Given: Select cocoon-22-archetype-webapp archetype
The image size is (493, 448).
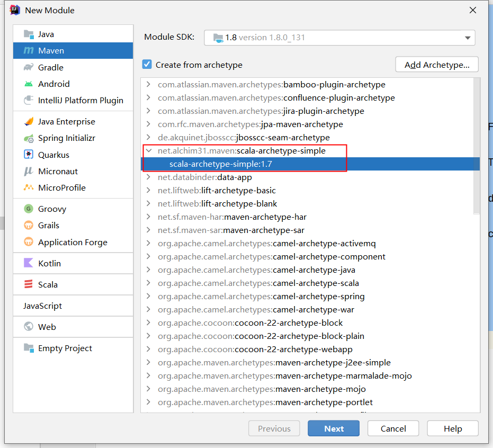Looking at the screenshot, I should (x=255, y=350).
